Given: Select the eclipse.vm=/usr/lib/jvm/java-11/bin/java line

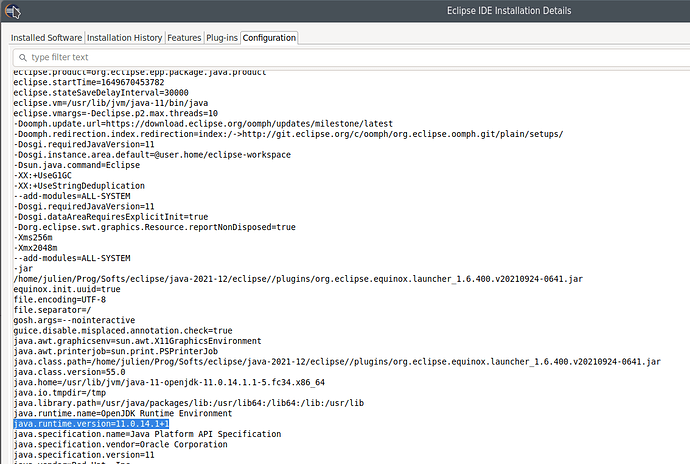Looking at the screenshot, I should click(x=110, y=103).
